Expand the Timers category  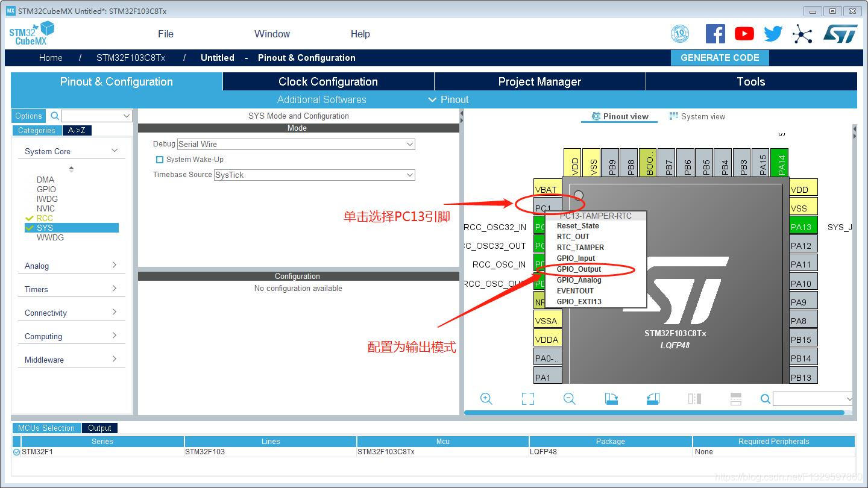tap(115, 289)
